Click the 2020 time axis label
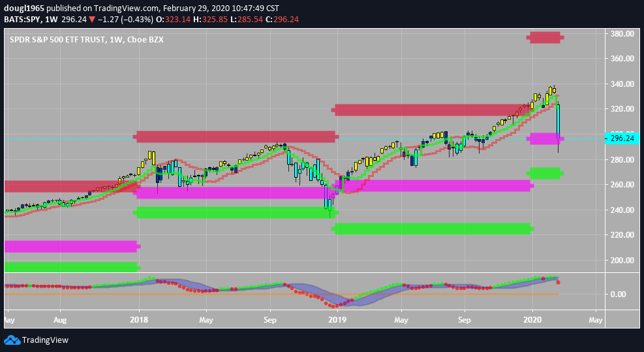This screenshot has height=352, width=644. coord(533,320)
